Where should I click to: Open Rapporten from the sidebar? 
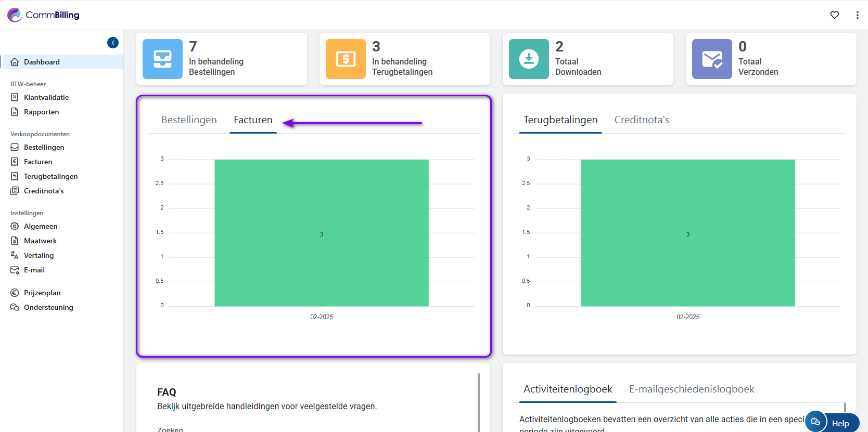click(x=41, y=112)
